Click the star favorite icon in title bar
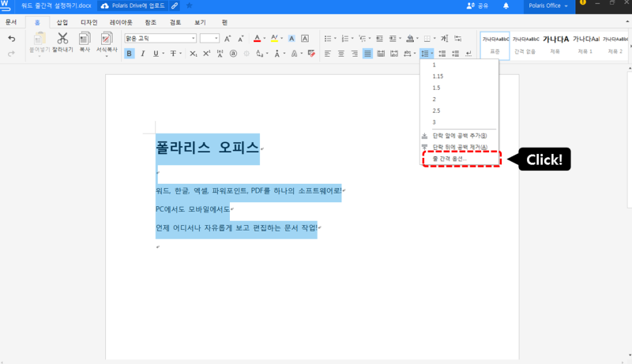This screenshot has width=632, height=364. [x=189, y=6]
